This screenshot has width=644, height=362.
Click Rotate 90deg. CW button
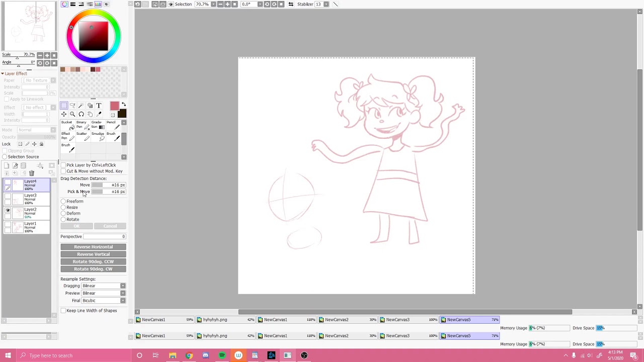pyautogui.click(x=93, y=269)
